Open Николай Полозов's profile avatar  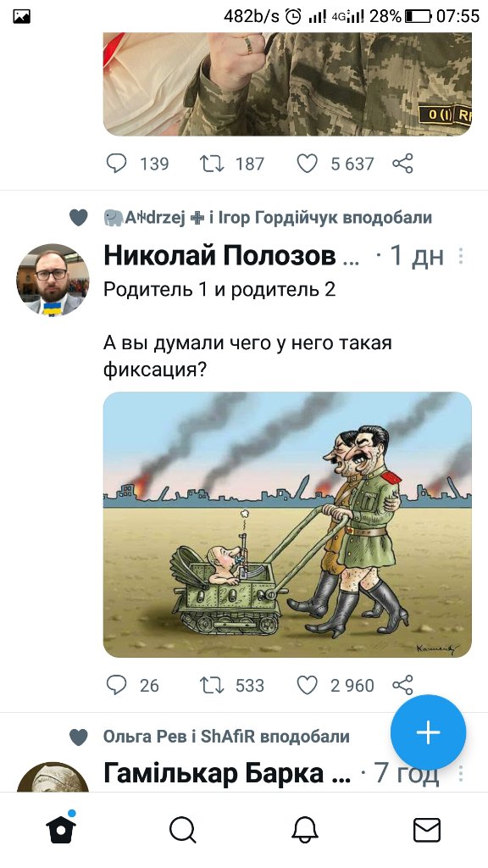point(53,280)
